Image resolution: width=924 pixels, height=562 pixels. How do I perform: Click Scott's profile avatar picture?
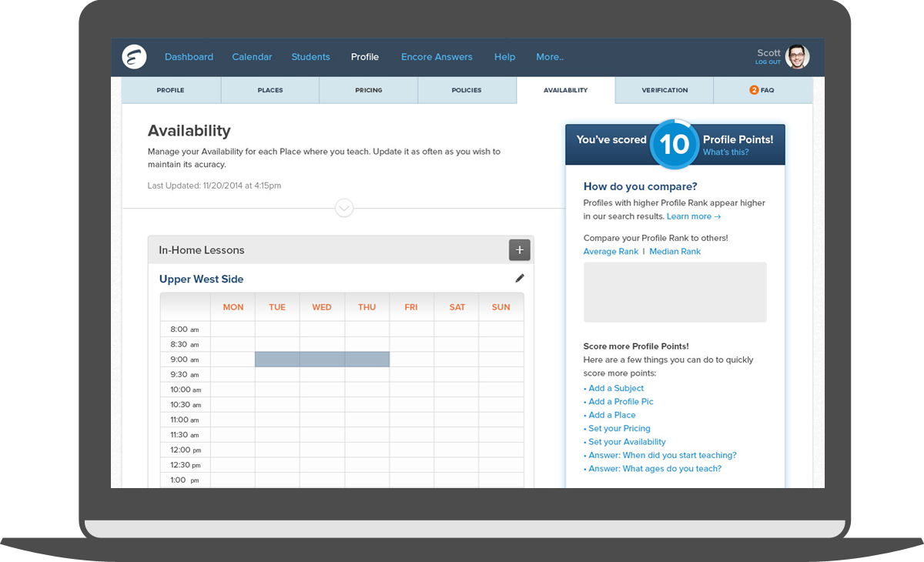pyautogui.click(x=798, y=57)
